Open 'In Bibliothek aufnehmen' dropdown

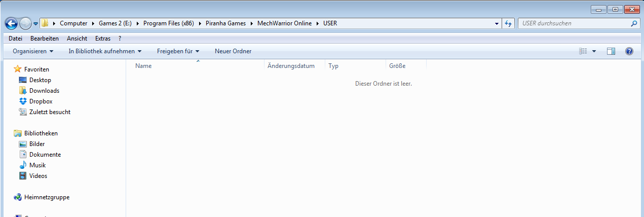(105, 51)
